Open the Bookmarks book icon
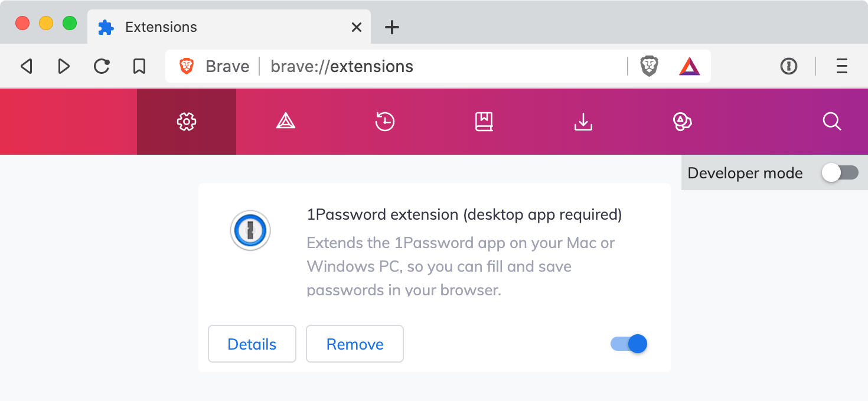This screenshot has height=401, width=868. click(484, 122)
